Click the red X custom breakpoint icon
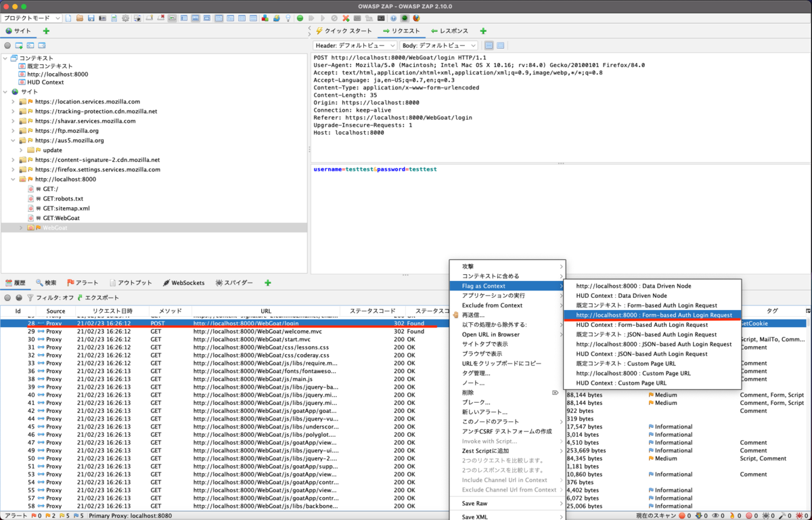 tap(346, 18)
